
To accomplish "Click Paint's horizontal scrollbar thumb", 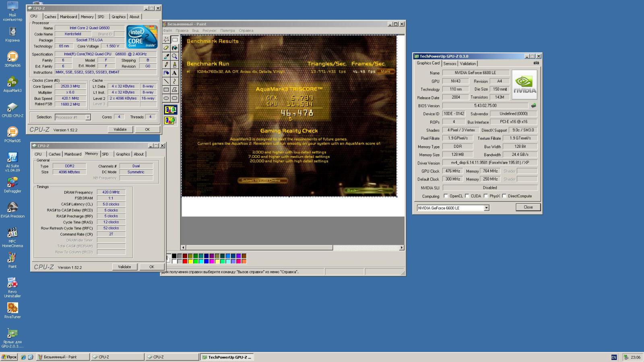I will click(260, 248).
